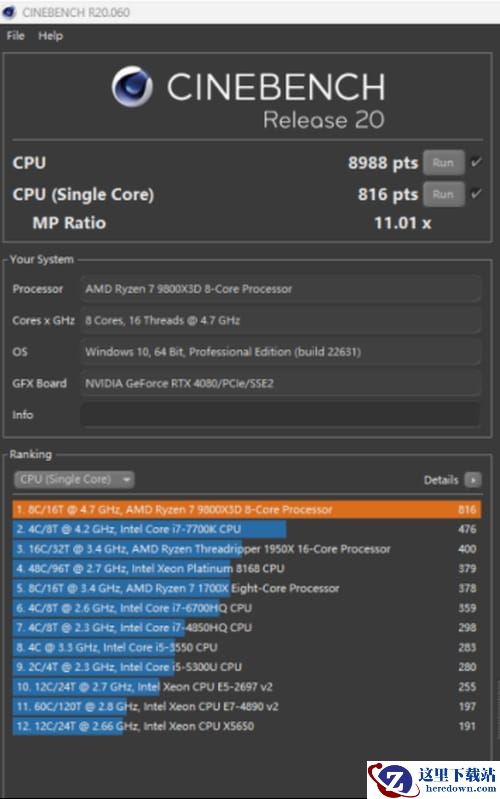This screenshot has height=799, width=500.
Task: Toggle the CPU test checkbox
Action: coord(476,163)
